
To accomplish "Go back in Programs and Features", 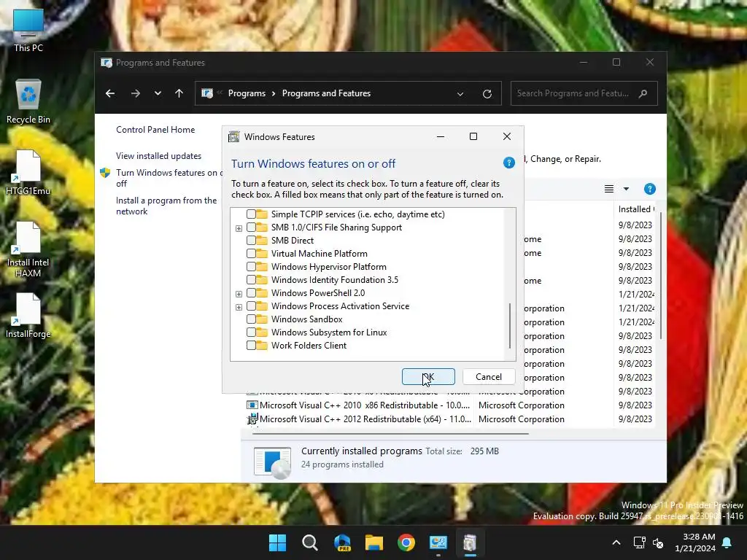I will pos(110,93).
